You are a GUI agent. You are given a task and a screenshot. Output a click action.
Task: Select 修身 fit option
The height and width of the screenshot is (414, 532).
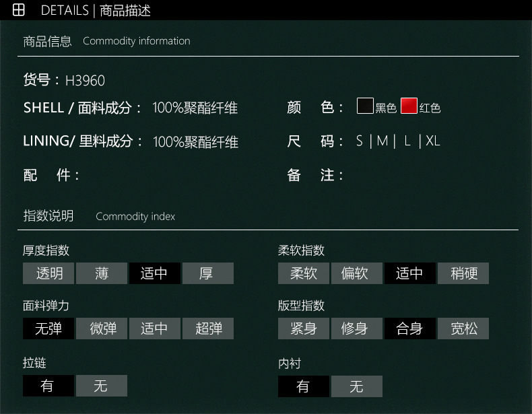(357, 329)
